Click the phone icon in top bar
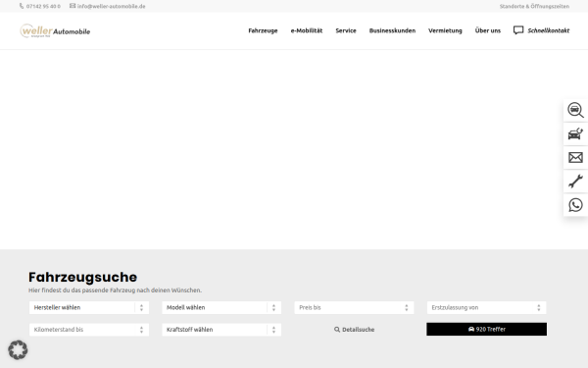The width and height of the screenshot is (588, 368). tap(22, 6)
